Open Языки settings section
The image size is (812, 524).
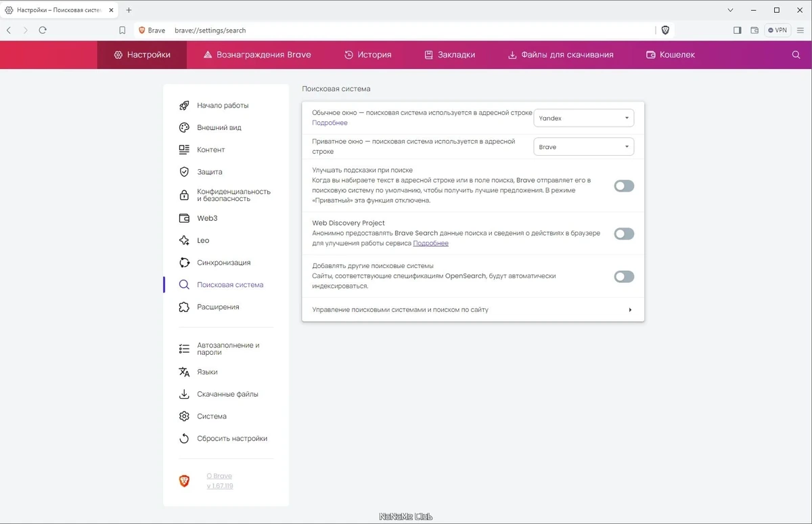pyautogui.click(x=207, y=372)
